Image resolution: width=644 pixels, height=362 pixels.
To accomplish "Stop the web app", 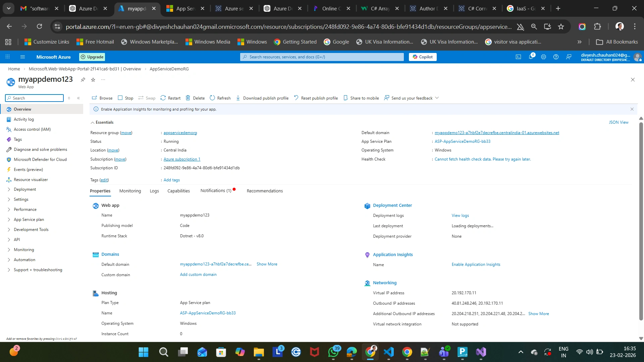I will click(125, 98).
